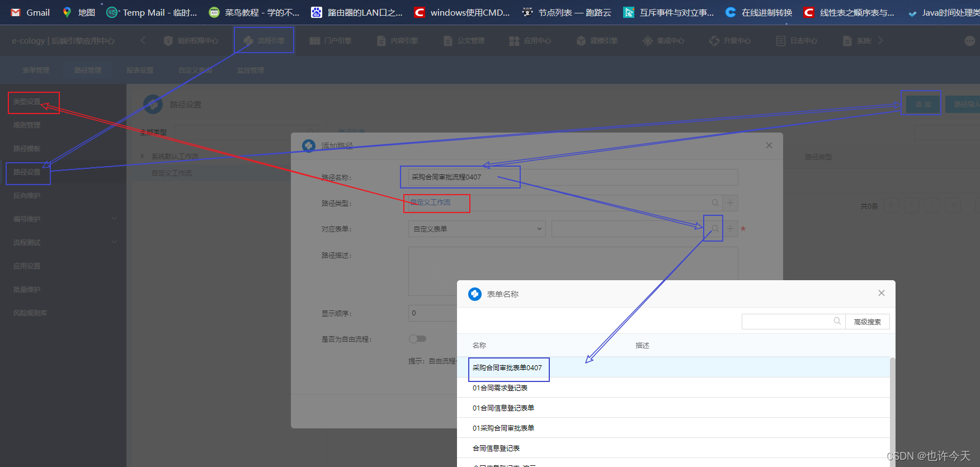Select the 01采购合同审批表单 row

[673, 428]
